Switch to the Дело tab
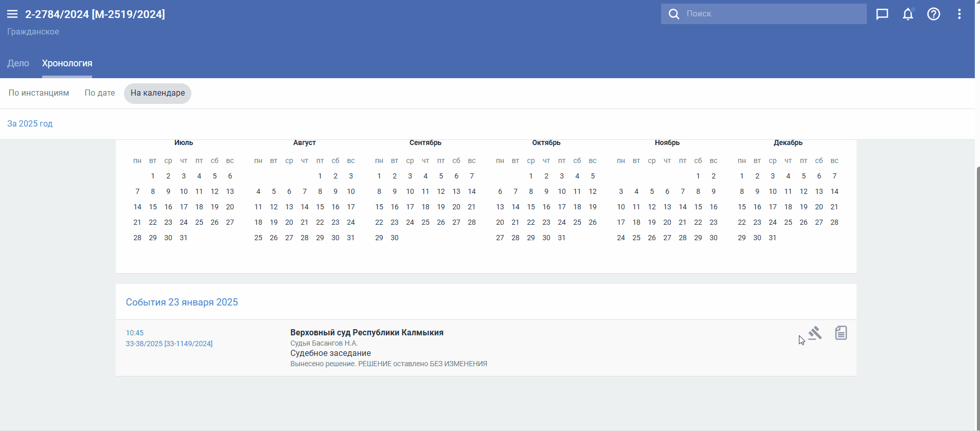This screenshot has width=980, height=431. [x=18, y=63]
